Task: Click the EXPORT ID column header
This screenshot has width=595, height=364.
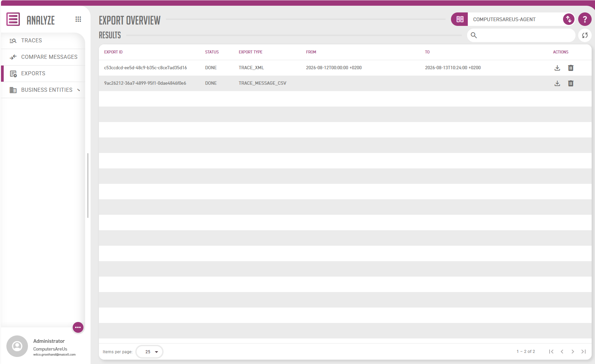Action: pos(113,52)
